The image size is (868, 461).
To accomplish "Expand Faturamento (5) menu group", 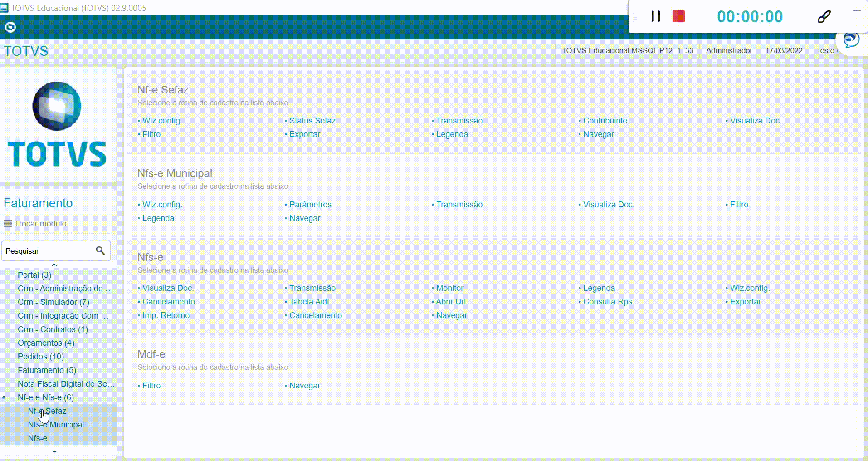I will click(47, 370).
